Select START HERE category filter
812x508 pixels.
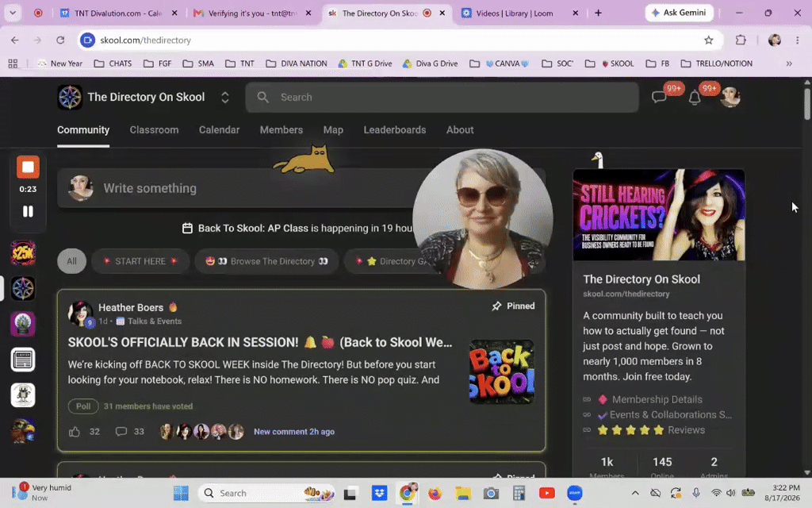[140, 261]
